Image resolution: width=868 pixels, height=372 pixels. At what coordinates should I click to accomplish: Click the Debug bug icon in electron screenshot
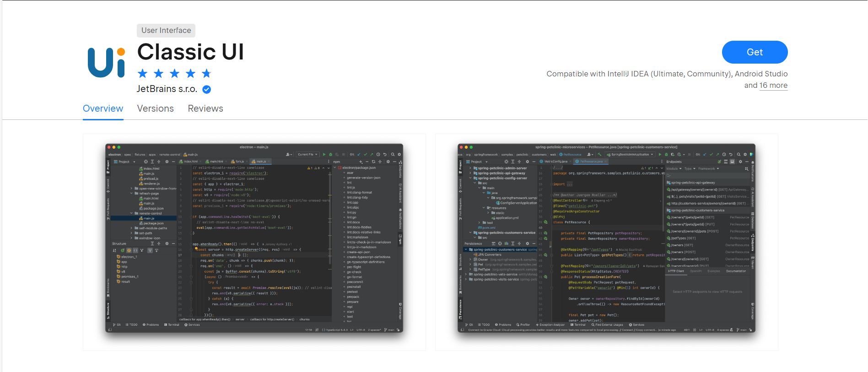[x=330, y=155]
